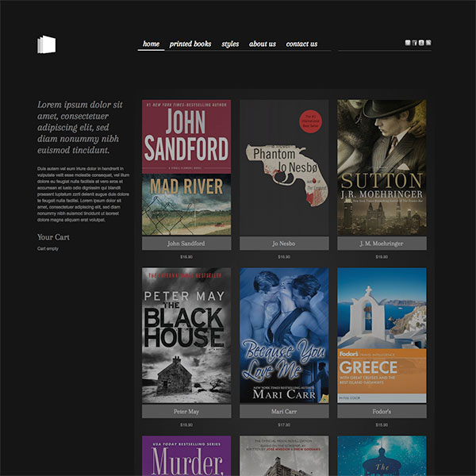Image resolution: width=476 pixels, height=476 pixels.
Task: Click the John Sandford title button
Action: (186, 244)
